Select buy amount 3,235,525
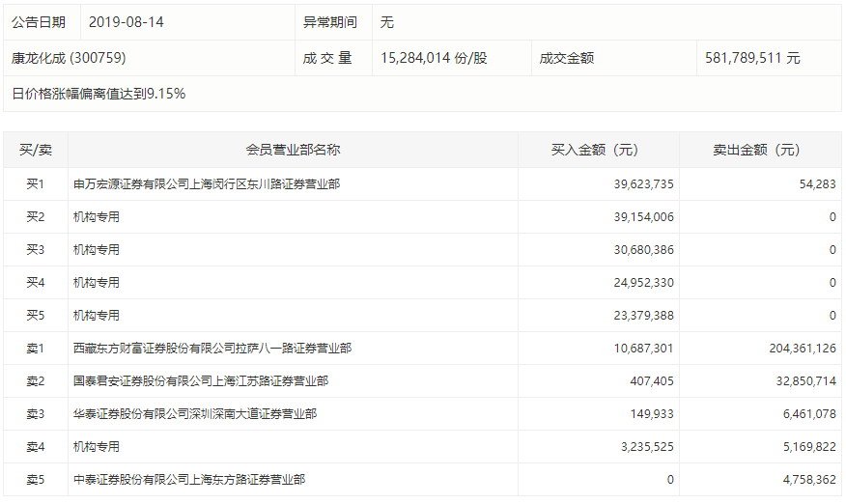 click(x=647, y=447)
